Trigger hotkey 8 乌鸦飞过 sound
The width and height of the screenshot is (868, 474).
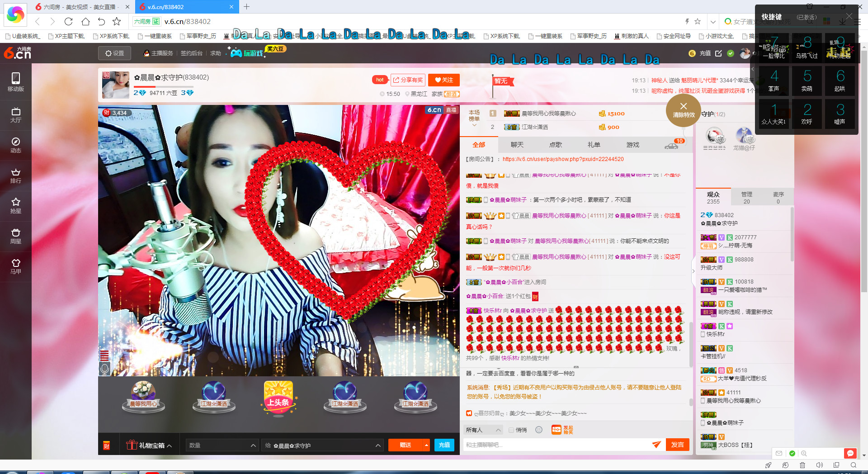(807, 47)
